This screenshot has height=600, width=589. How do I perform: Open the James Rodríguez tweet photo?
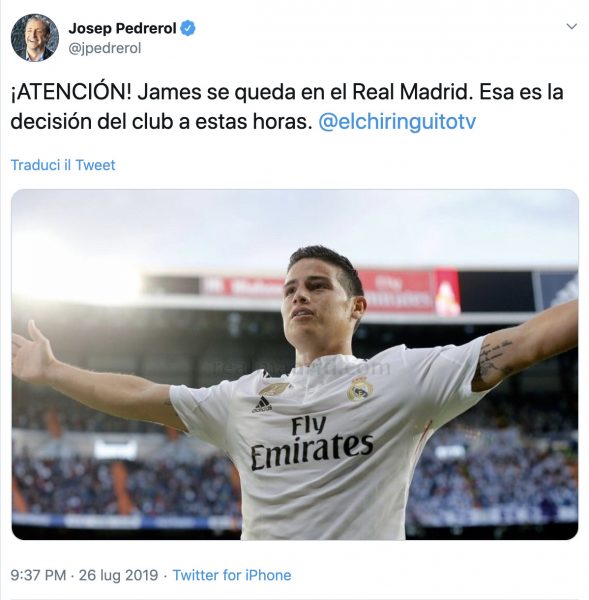point(295,364)
